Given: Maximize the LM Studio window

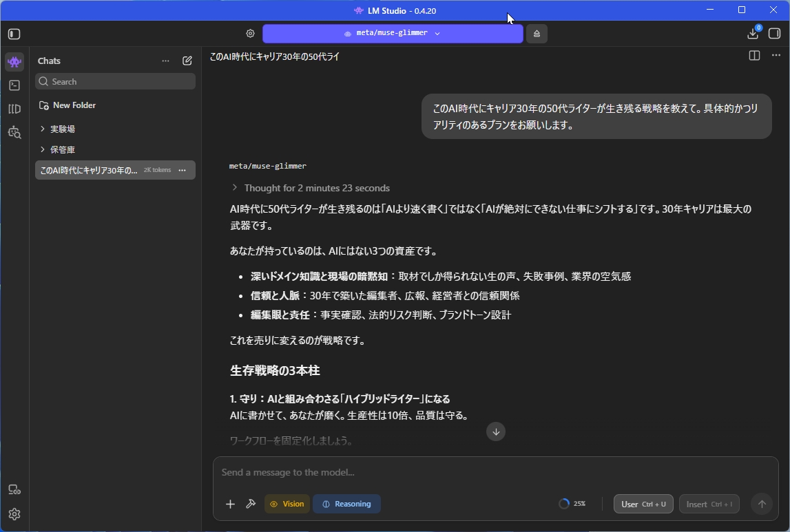Looking at the screenshot, I should click(x=742, y=10).
